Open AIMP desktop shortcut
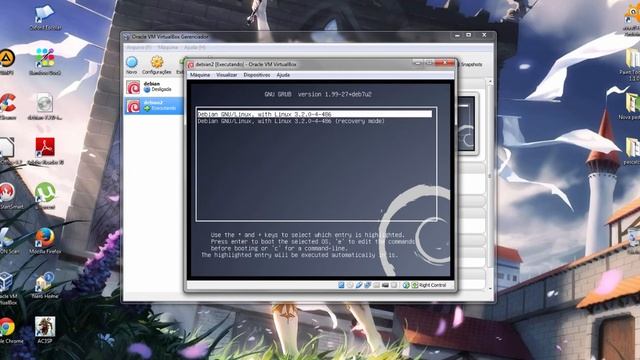This screenshot has width=640, height=360. (x=7, y=61)
